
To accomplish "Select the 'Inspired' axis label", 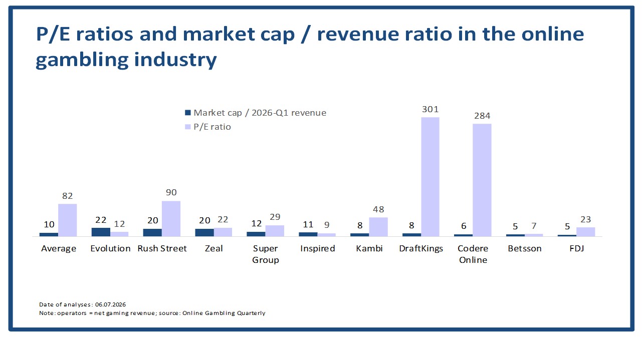I will (317, 248).
